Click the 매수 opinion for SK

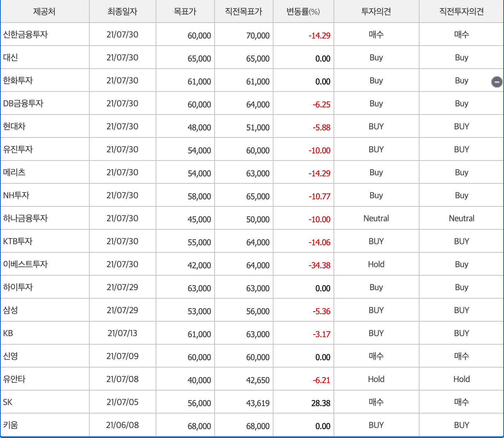[376, 402]
